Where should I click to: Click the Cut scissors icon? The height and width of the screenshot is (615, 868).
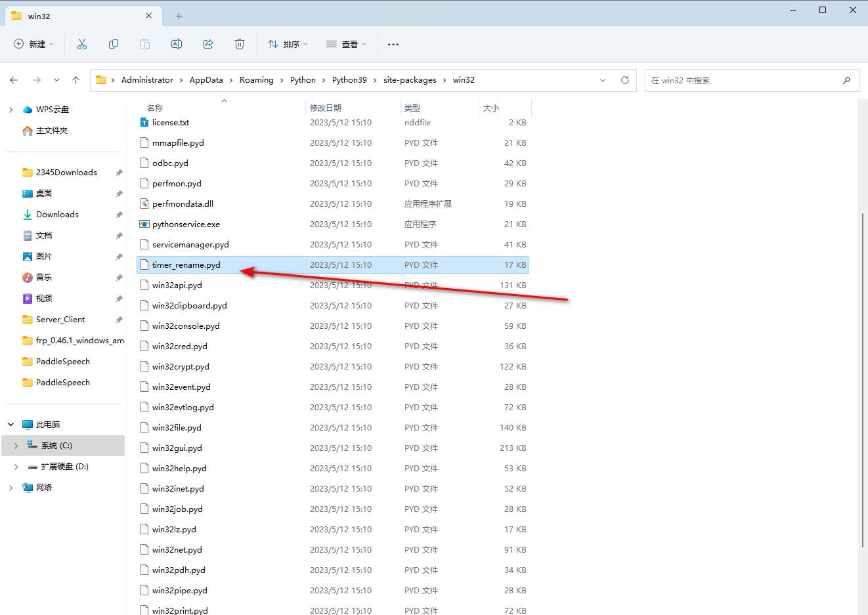click(x=82, y=44)
